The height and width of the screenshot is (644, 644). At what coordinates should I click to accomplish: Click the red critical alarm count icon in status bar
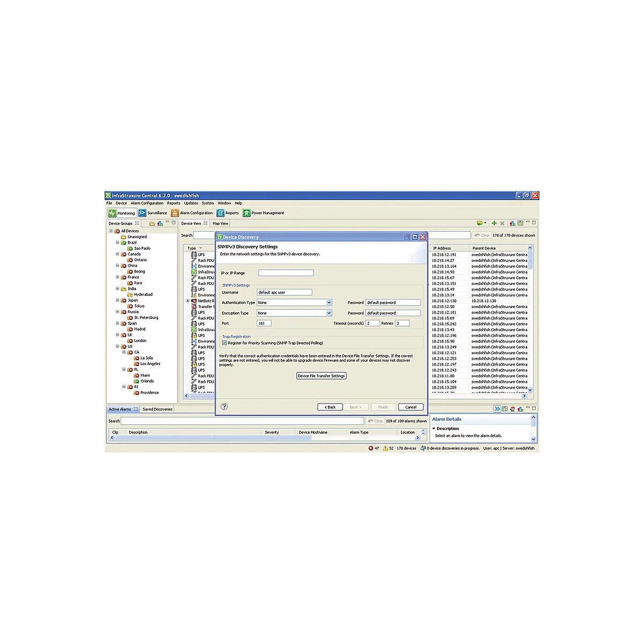pos(371,448)
